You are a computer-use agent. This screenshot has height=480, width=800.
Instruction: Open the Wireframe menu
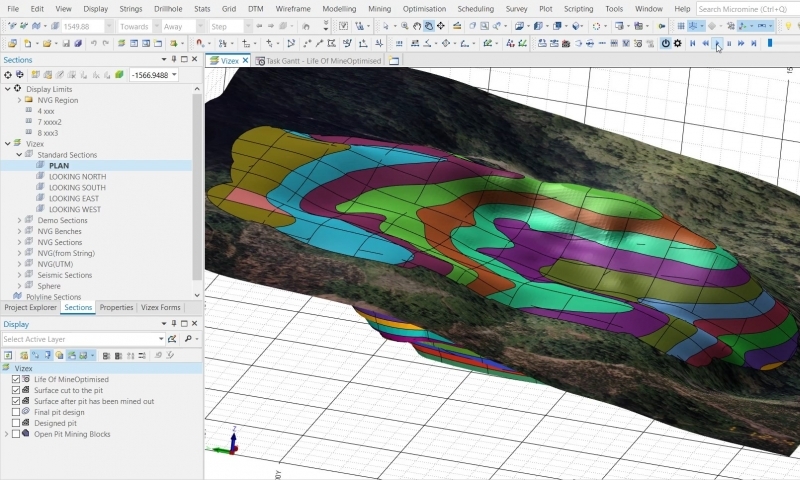coord(293,8)
